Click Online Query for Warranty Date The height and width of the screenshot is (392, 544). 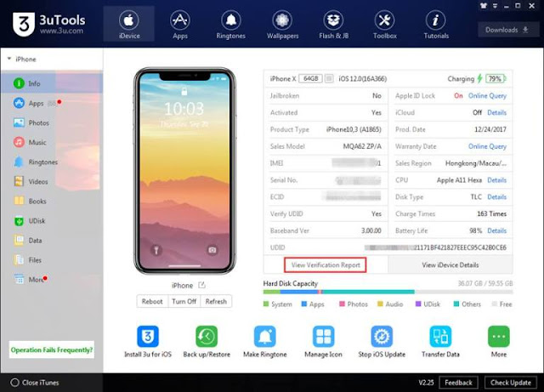[x=487, y=146]
